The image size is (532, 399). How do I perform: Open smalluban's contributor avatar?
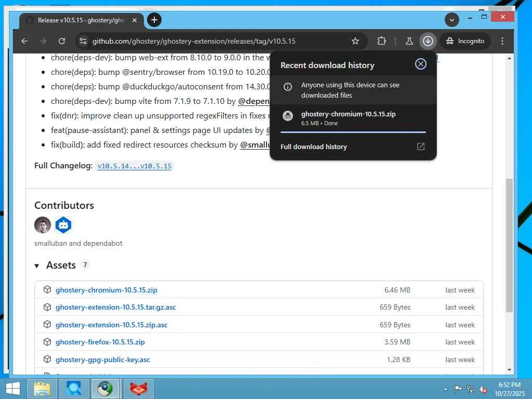coord(43,225)
